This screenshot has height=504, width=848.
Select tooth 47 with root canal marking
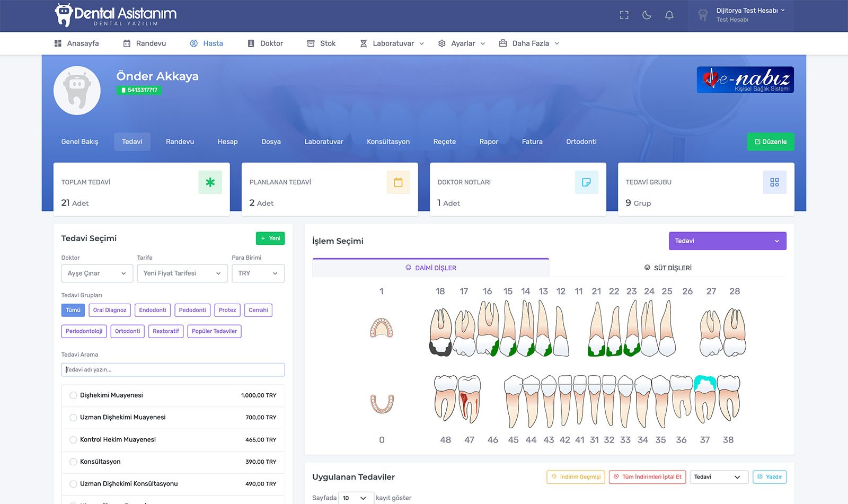point(469,399)
